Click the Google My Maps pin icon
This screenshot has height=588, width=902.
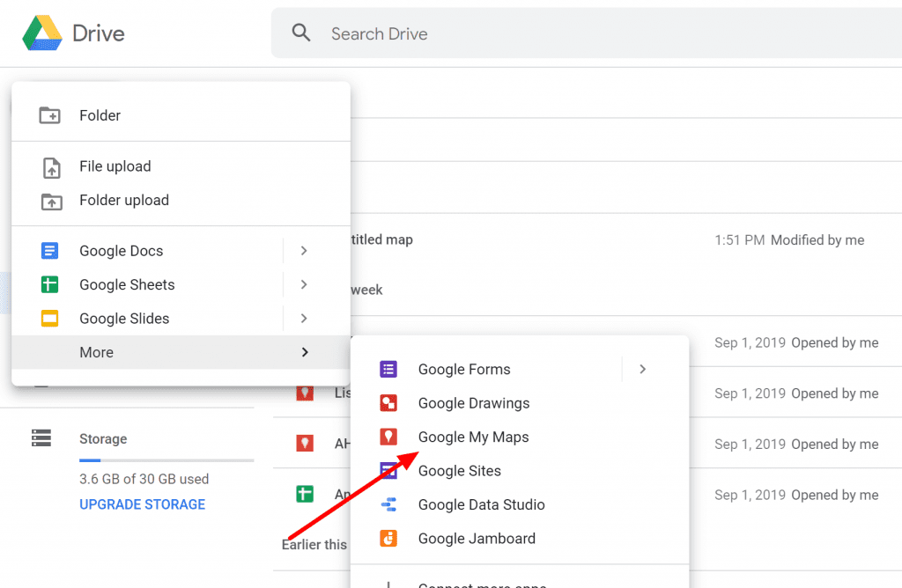pyautogui.click(x=388, y=437)
